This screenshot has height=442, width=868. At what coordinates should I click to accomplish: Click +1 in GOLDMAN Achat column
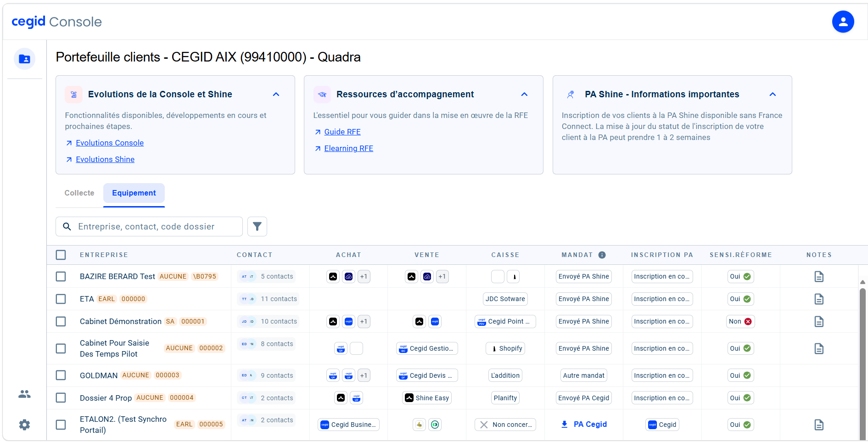[x=364, y=375]
